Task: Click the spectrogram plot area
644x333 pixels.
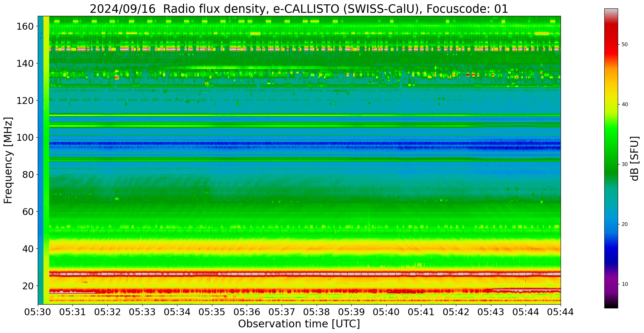Action: [299, 160]
